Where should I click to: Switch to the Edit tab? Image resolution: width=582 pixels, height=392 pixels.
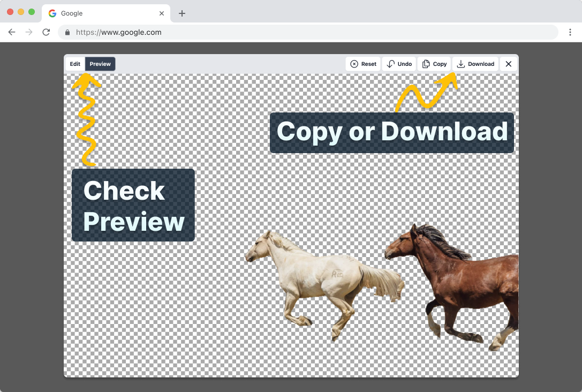point(75,64)
